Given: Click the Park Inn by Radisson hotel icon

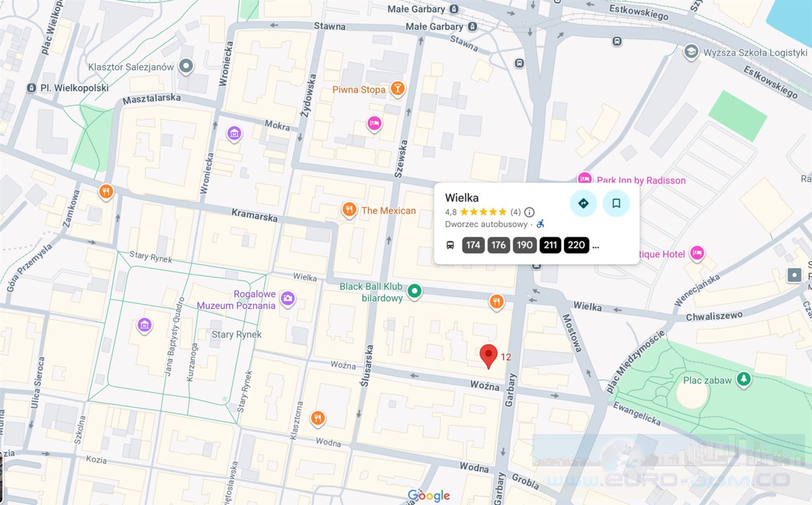Looking at the screenshot, I should (584, 180).
